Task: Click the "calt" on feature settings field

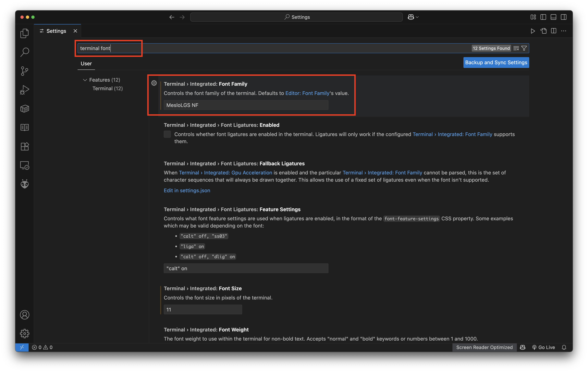Action: 246,268
